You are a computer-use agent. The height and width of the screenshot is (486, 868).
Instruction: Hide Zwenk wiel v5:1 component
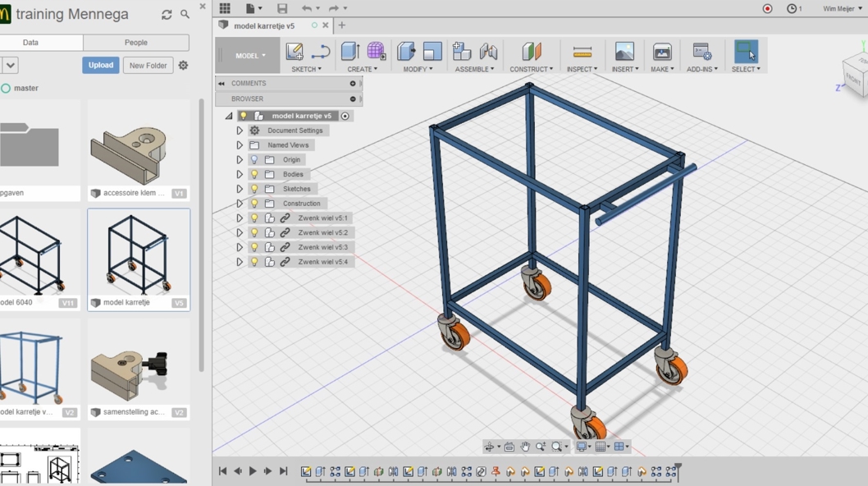(x=254, y=218)
